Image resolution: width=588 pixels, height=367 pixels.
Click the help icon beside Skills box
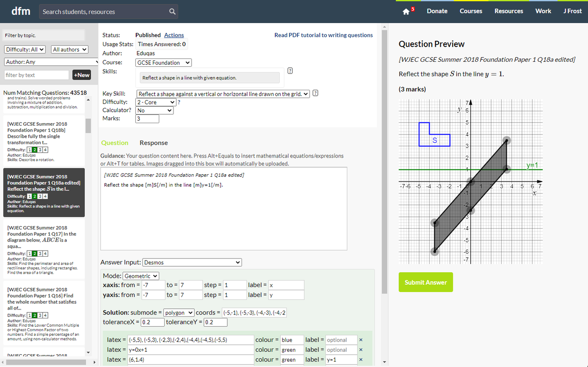click(290, 72)
